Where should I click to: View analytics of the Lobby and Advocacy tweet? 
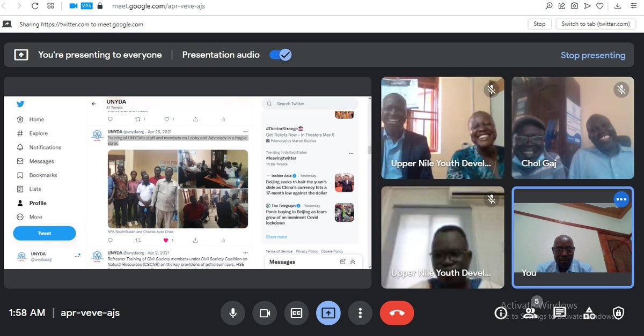223,240
